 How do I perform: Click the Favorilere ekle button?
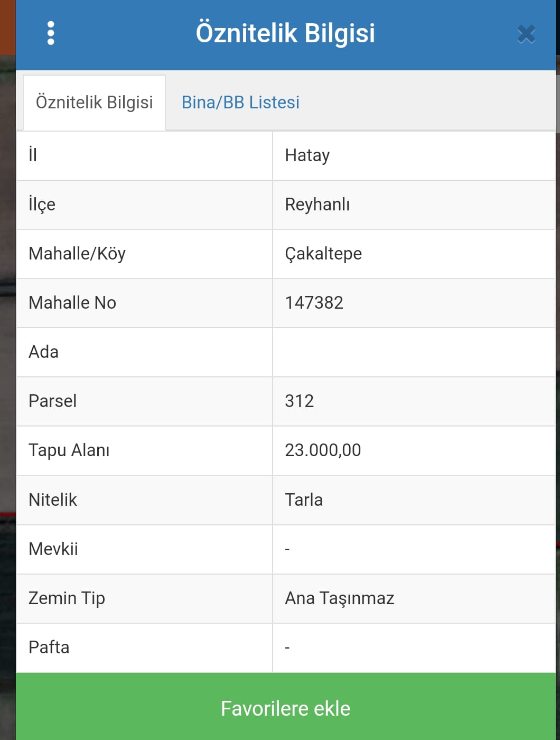tap(286, 708)
